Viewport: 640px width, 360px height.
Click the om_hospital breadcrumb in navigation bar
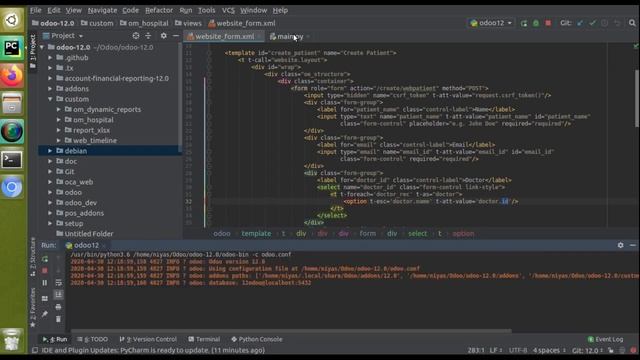[x=144, y=23]
